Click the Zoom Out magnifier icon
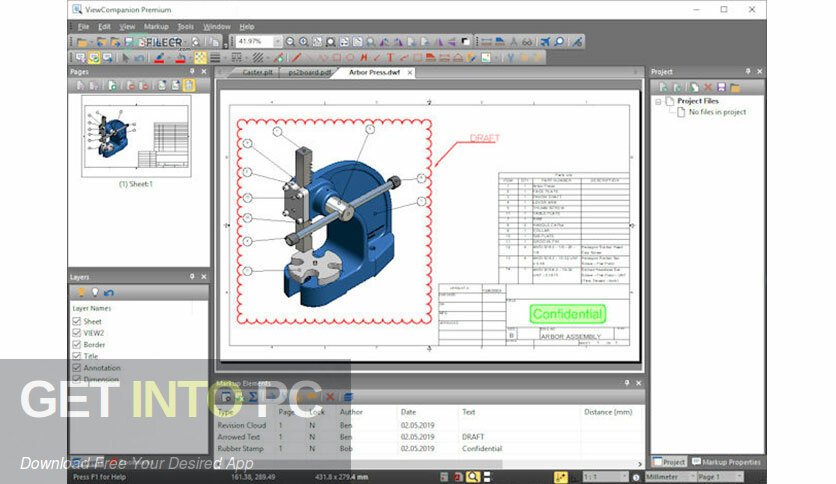The width and height of the screenshot is (836, 484). click(x=290, y=42)
